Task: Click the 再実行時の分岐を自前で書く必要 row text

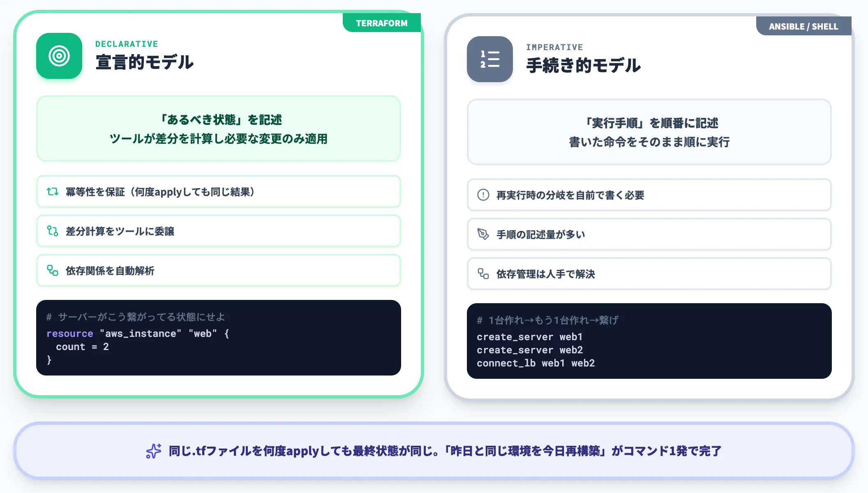Action: tap(570, 195)
